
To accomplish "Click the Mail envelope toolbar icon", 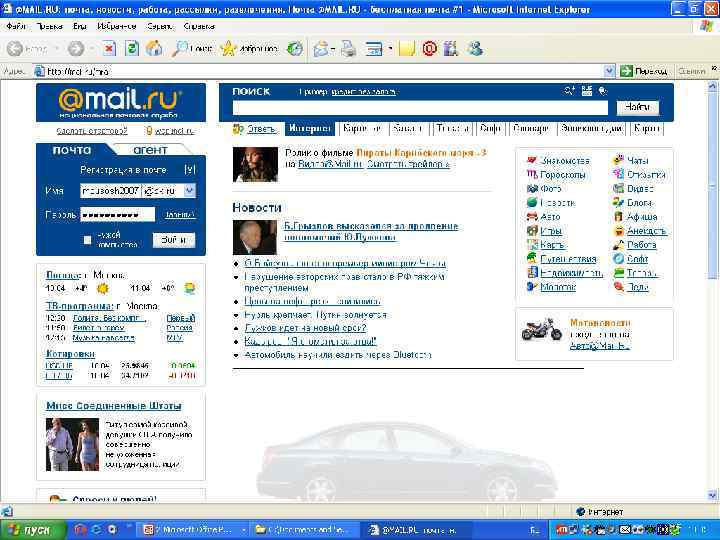I will (321, 48).
